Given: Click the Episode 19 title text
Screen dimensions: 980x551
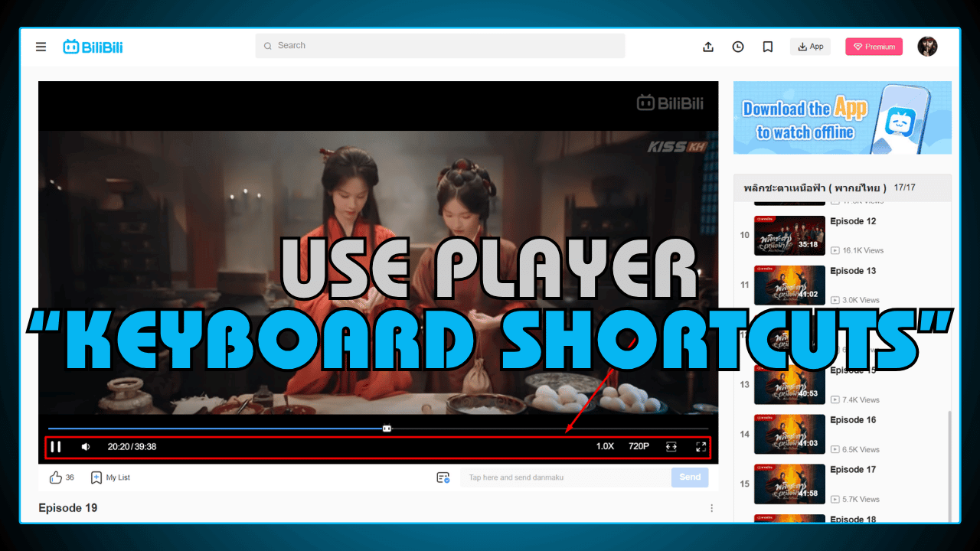Looking at the screenshot, I should 68,508.
